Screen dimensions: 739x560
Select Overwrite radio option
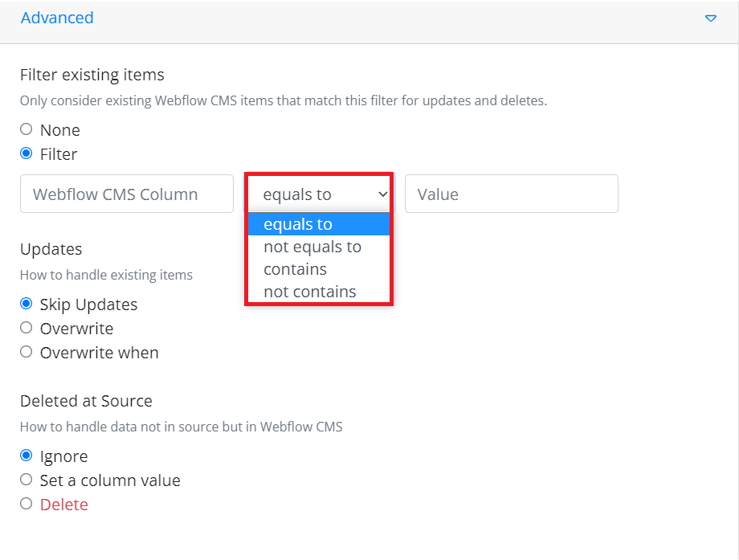(x=27, y=328)
